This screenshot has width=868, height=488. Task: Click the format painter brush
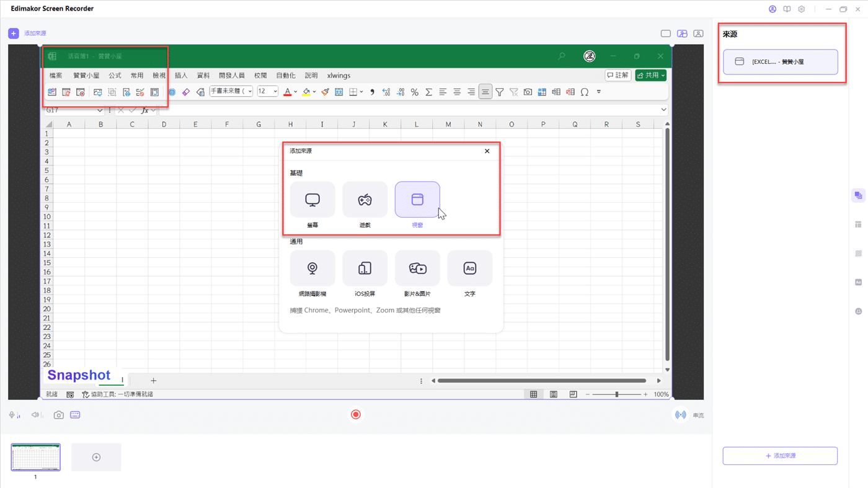click(x=325, y=92)
